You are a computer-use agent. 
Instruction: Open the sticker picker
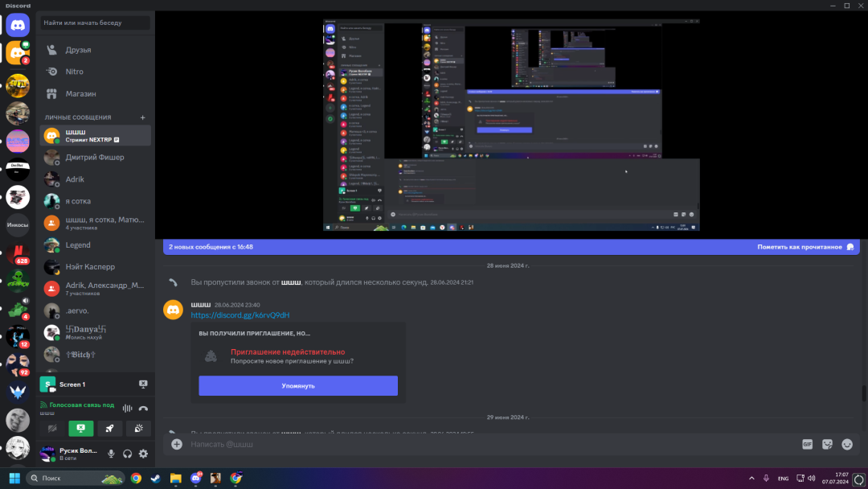(827, 444)
